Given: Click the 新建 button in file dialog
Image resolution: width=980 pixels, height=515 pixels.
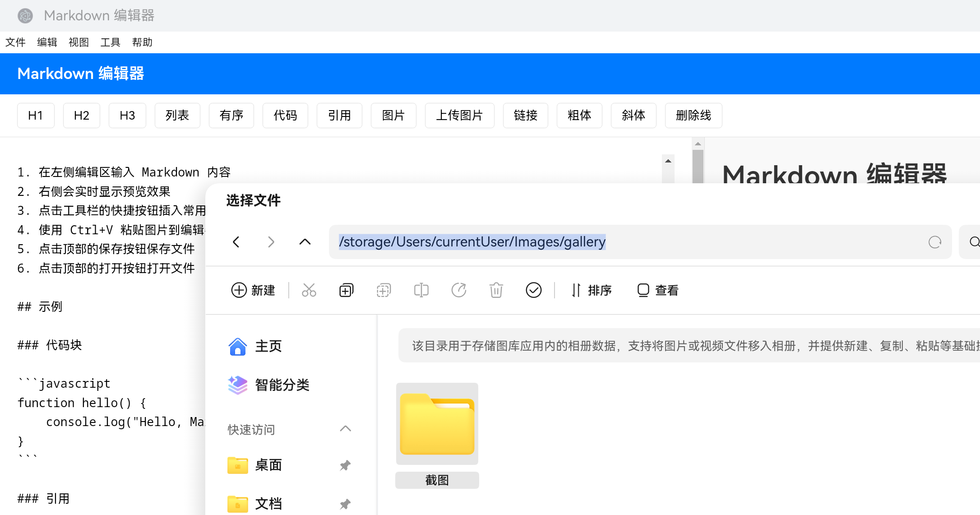Looking at the screenshot, I should [253, 290].
